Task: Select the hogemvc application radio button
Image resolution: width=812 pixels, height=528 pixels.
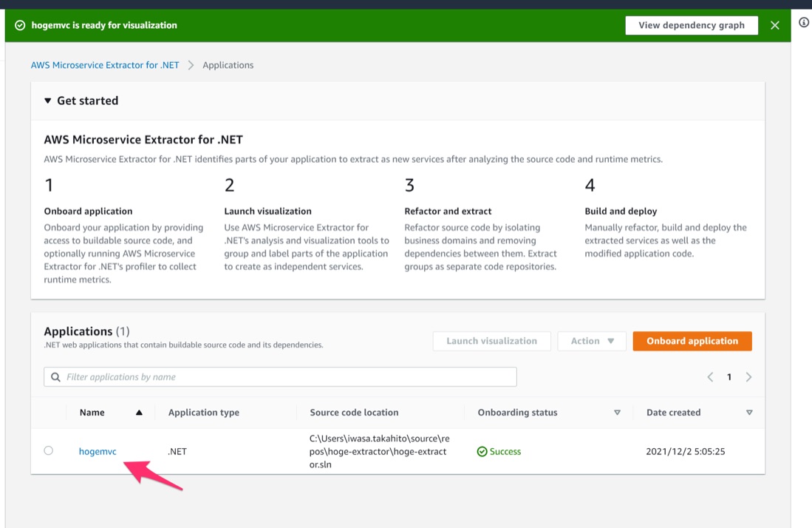Action: pyautogui.click(x=49, y=450)
